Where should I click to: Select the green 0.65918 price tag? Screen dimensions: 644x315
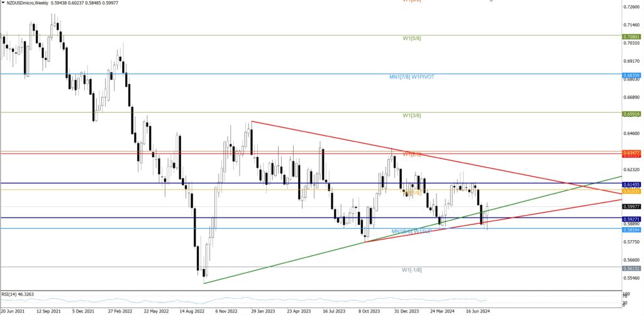click(x=631, y=114)
